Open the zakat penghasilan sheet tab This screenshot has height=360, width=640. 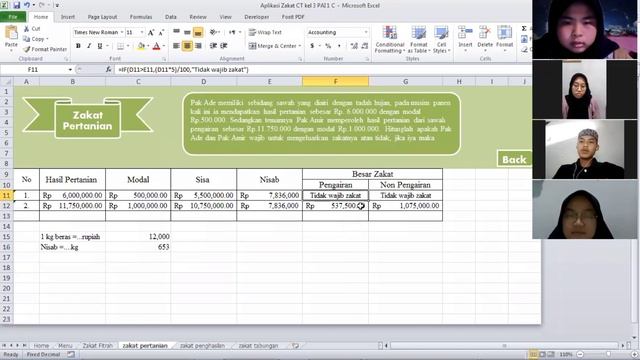tap(202, 345)
